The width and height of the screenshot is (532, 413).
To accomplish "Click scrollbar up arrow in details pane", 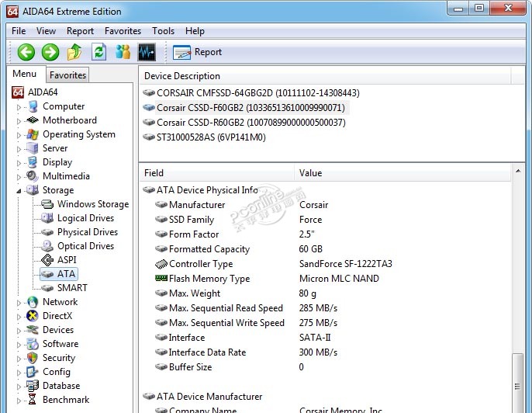I will click(x=518, y=171).
